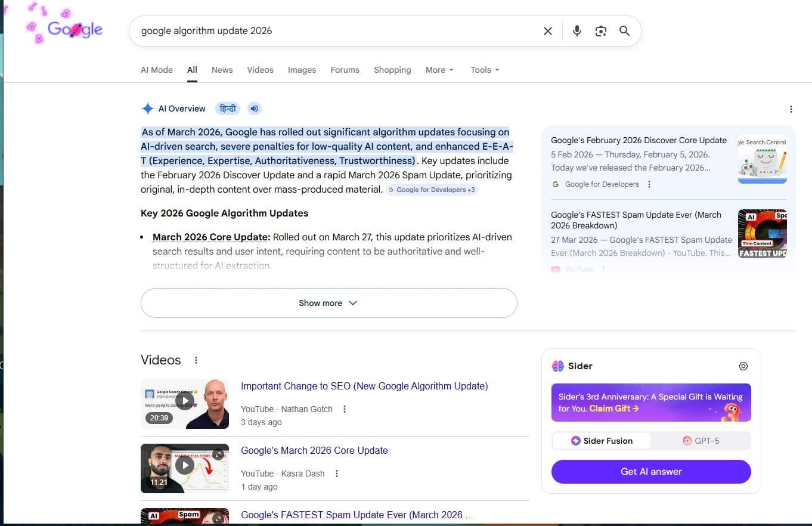Open Google for Developers +3 source chip
This screenshot has width=812, height=526.
(432, 190)
